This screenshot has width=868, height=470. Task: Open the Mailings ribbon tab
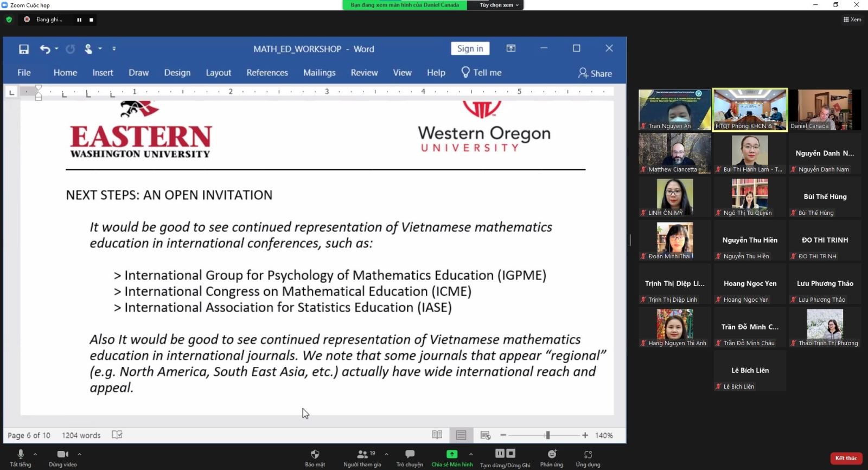pos(319,73)
